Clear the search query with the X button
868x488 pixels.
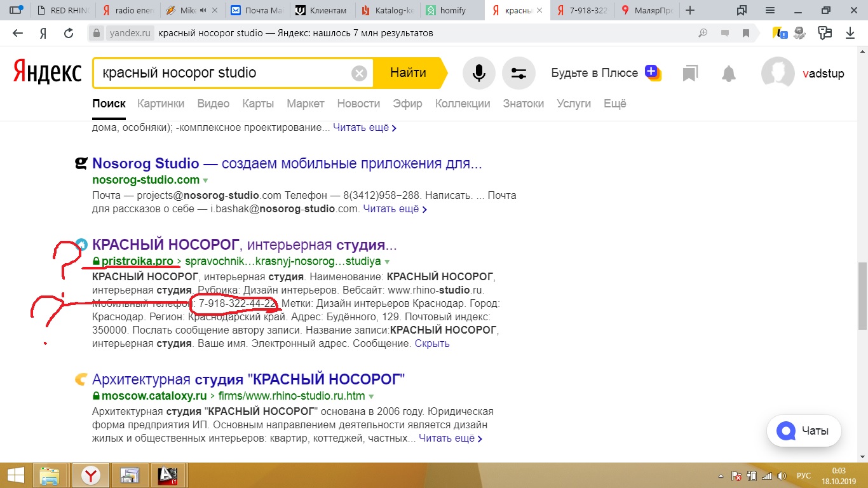359,73
